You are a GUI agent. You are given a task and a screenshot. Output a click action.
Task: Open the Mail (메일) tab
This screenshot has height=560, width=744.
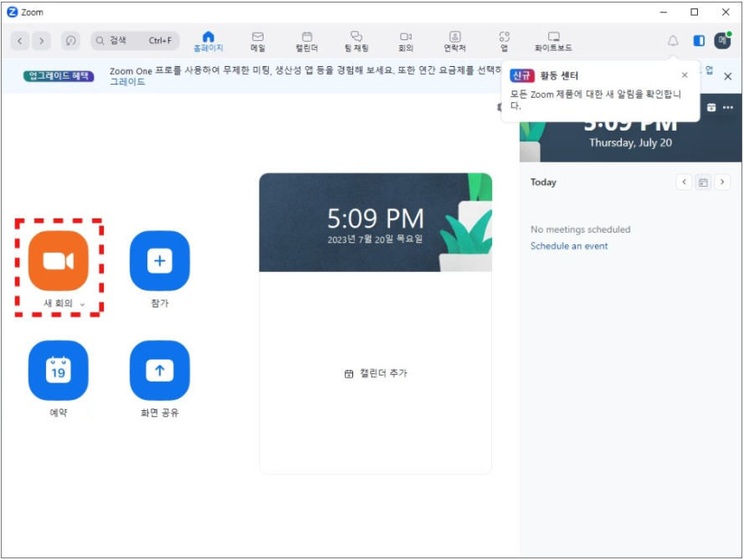pos(258,41)
